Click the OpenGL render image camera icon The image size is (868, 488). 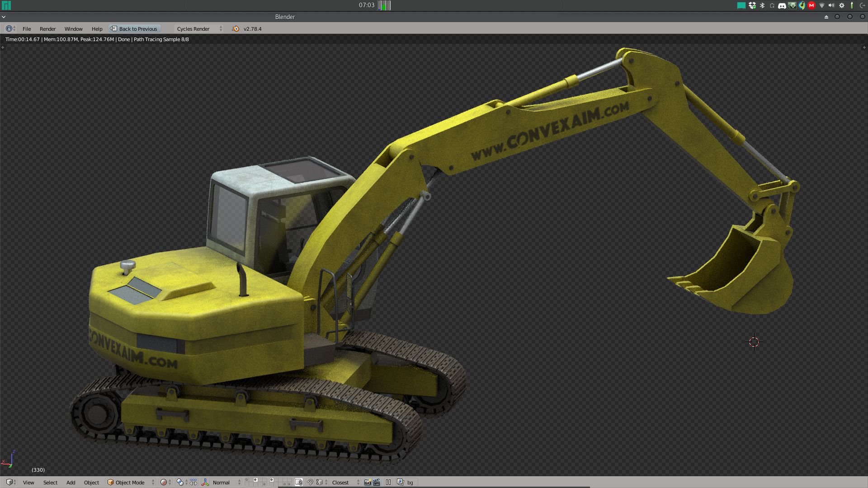point(368,482)
